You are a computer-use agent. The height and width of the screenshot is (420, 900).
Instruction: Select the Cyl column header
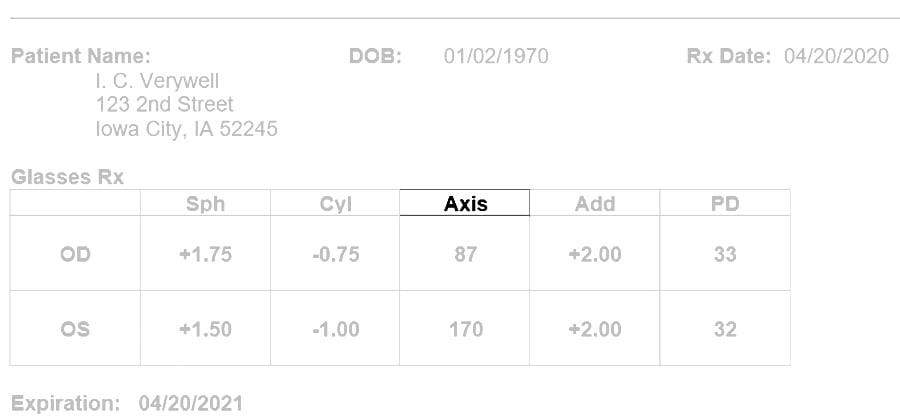(x=335, y=204)
